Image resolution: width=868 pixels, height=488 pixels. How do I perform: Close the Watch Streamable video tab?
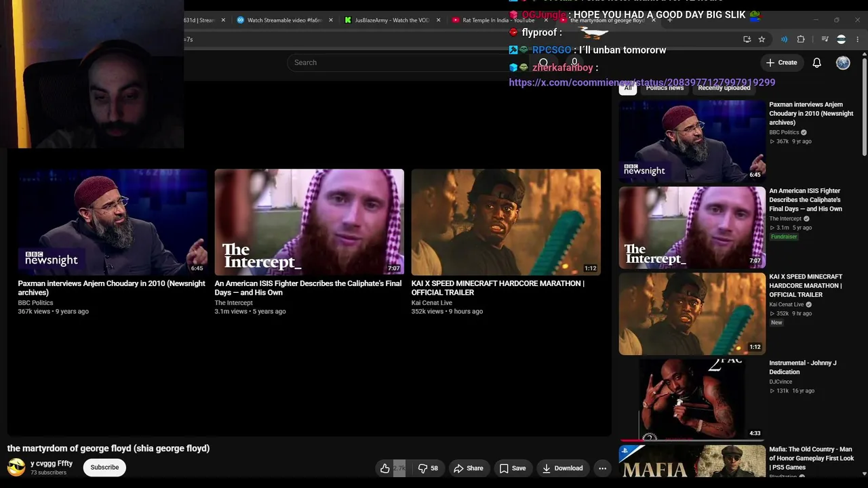(x=331, y=20)
